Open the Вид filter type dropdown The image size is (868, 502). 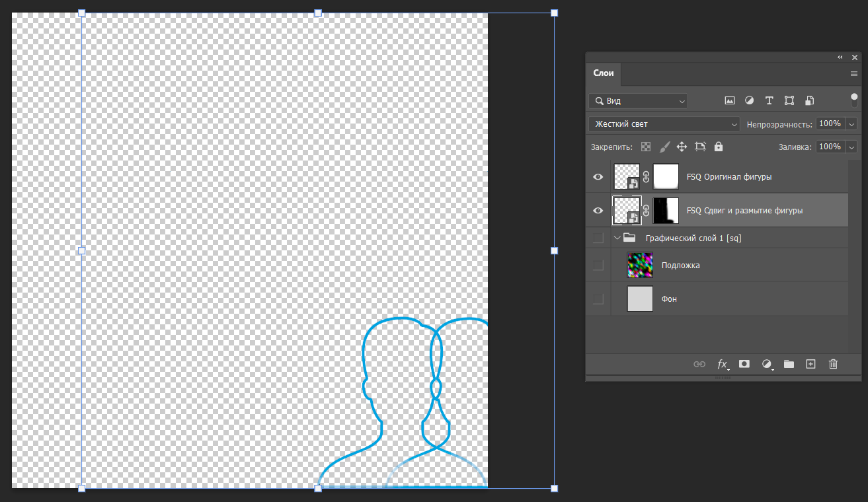coord(638,101)
